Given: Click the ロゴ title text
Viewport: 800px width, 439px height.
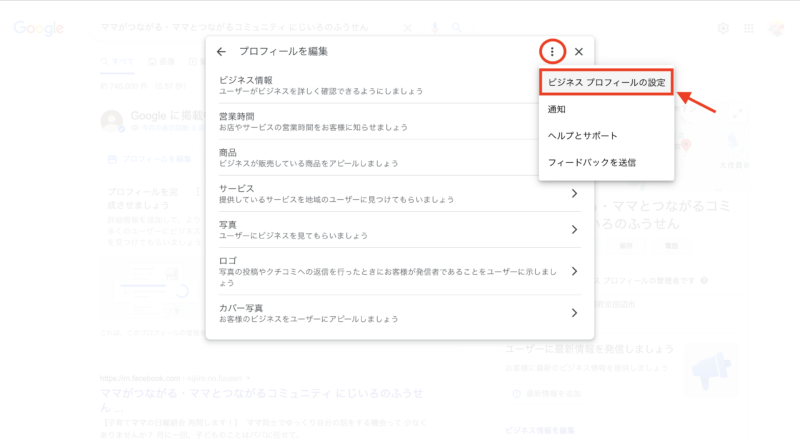Looking at the screenshot, I should click(x=228, y=261).
